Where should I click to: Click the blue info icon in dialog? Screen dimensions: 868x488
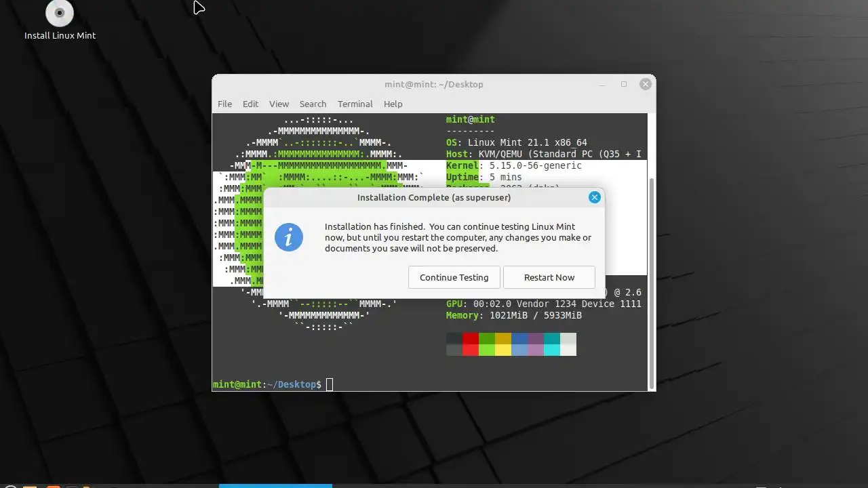tap(289, 237)
